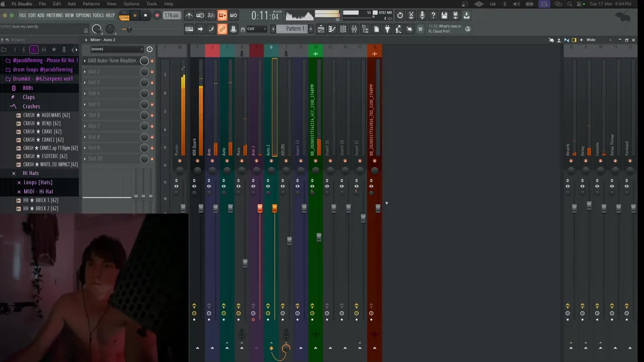Disable the UAD Auto-Tune slot LED
This screenshot has width=644, height=362.
point(152,61)
